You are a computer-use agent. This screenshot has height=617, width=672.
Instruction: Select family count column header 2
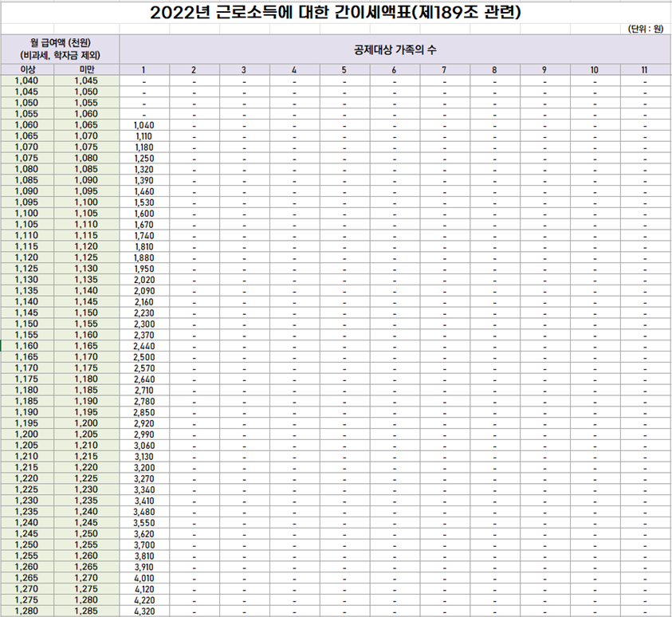pyautogui.click(x=195, y=70)
